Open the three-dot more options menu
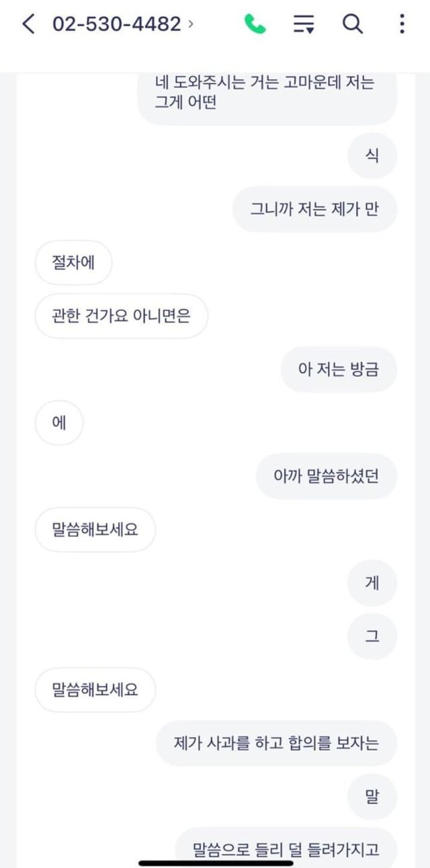Viewport: 430px width, 868px height. coord(402,25)
